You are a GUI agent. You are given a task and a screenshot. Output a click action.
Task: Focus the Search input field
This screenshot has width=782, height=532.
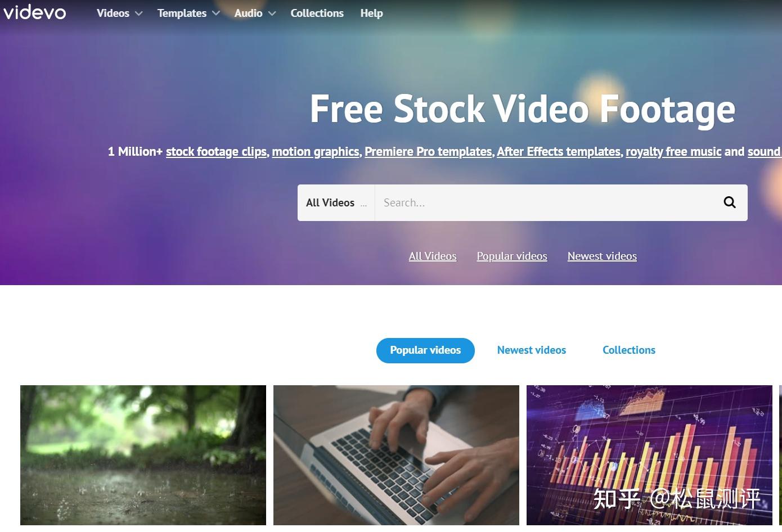[543, 202]
